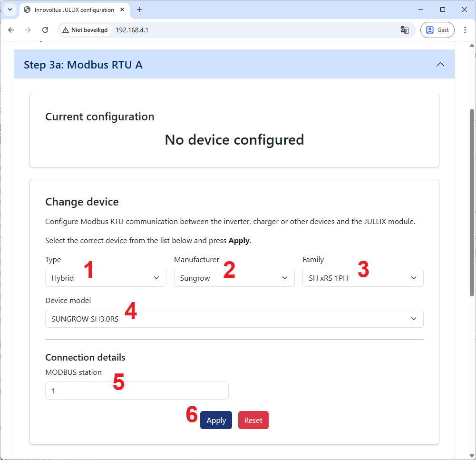Open the Gast profile button
This screenshot has height=460, width=476.
tap(437, 30)
